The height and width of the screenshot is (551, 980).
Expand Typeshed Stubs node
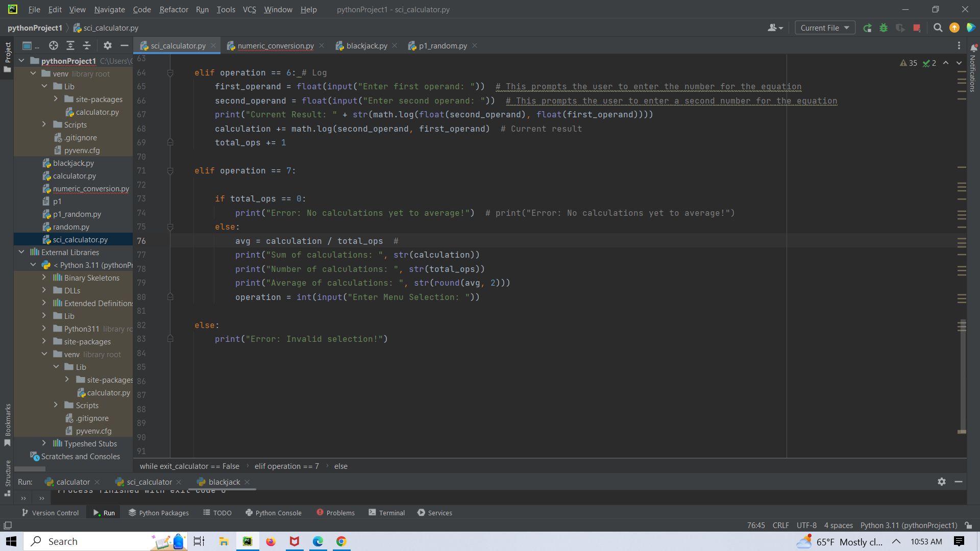tap(44, 443)
